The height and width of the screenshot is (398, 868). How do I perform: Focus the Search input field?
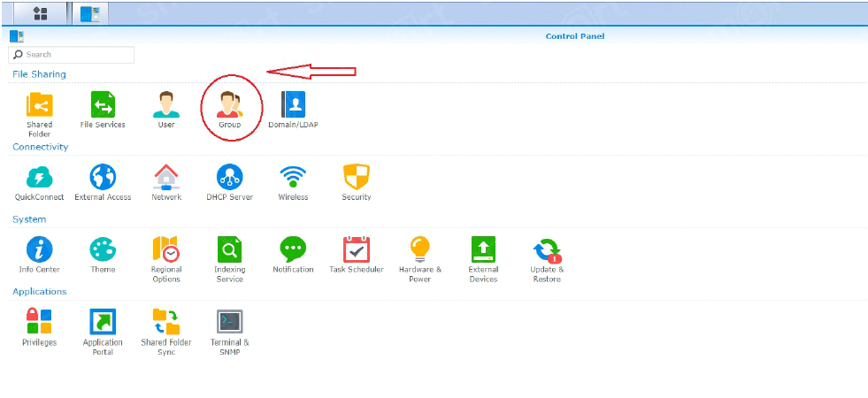pos(71,55)
